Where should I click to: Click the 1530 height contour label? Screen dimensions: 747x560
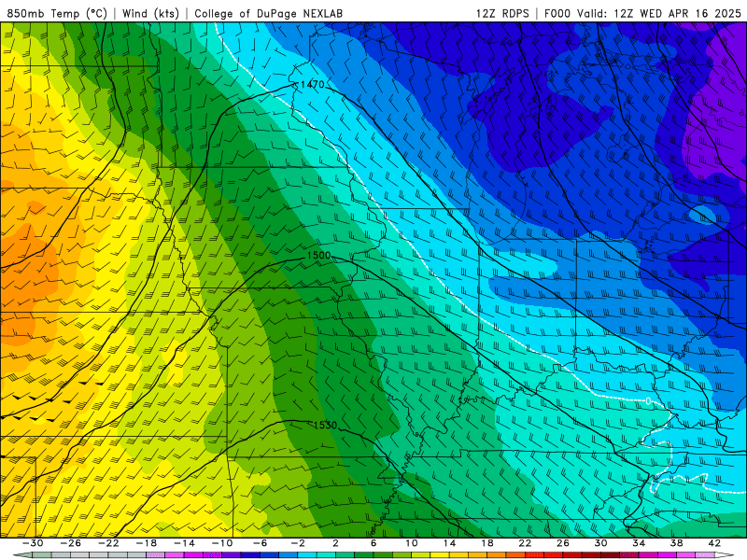point(325,426)
